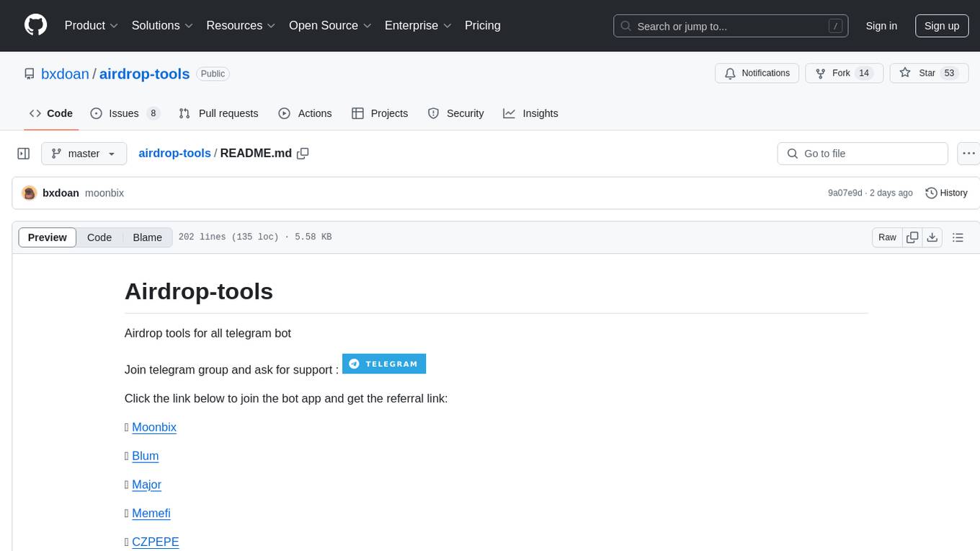Expand the Open Source menu
The width and height of the screenshot is (980, 551).
tap(330, 25)
